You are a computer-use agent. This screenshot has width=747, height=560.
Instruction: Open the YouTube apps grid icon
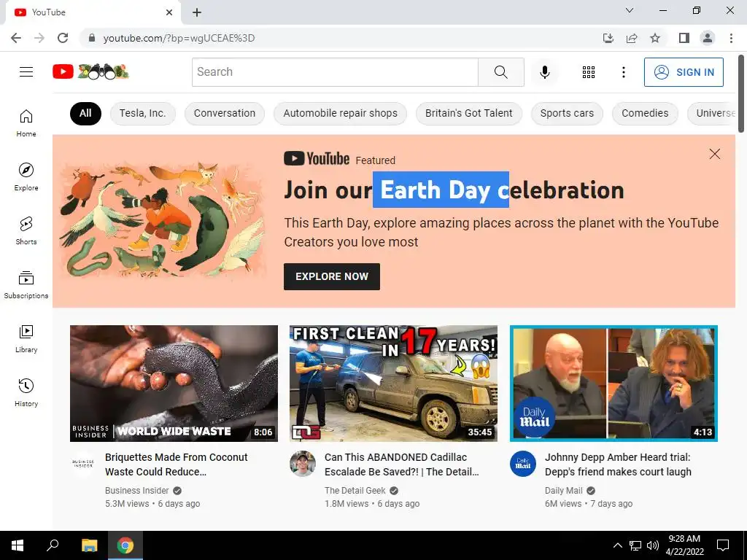point(589,72)
